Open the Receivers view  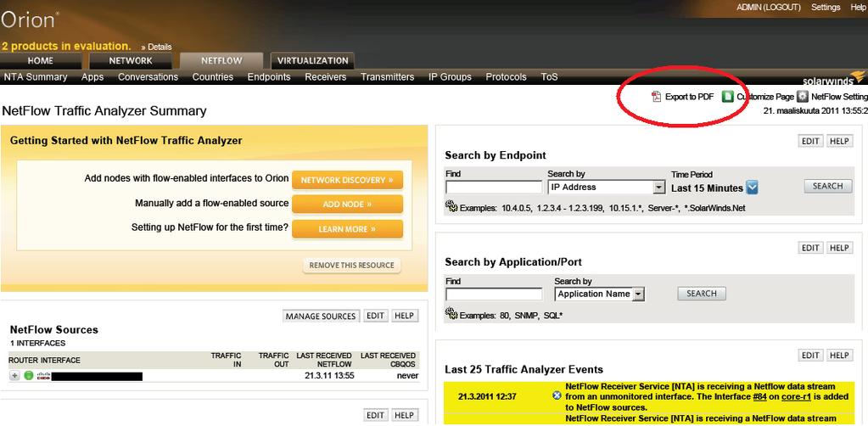pyautogui.click(x=326, y=77)
